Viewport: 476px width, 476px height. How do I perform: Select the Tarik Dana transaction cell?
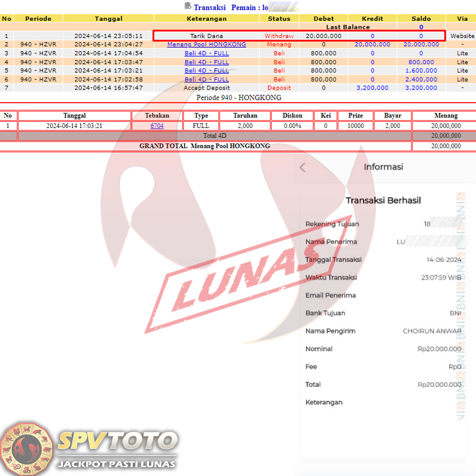pos(207,36)
